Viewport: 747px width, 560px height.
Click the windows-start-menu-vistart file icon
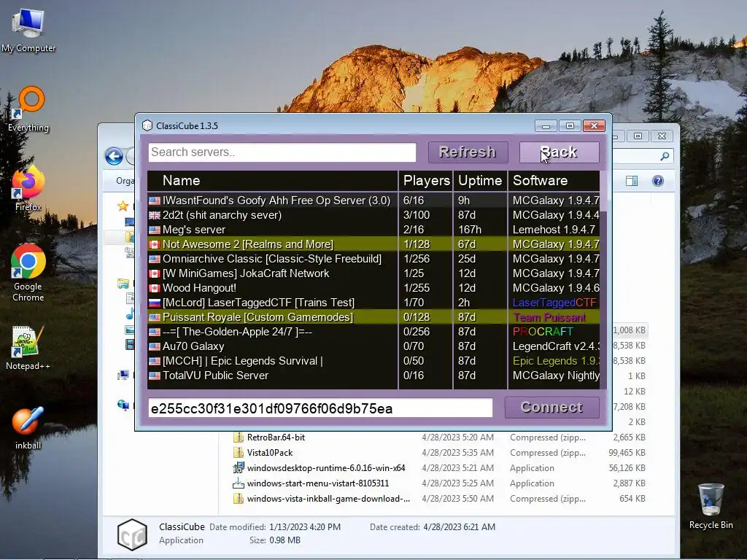click(x=239, y=483)
